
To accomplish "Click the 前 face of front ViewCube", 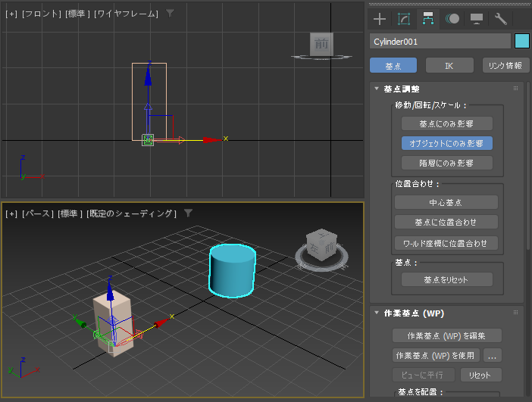I will coord(321,44).
